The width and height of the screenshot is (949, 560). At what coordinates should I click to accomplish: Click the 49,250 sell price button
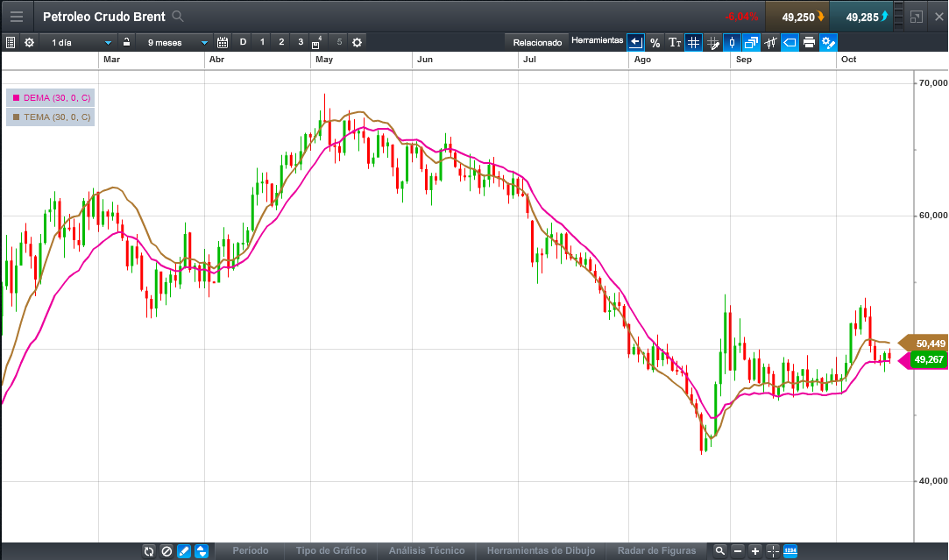click(797, 17)
